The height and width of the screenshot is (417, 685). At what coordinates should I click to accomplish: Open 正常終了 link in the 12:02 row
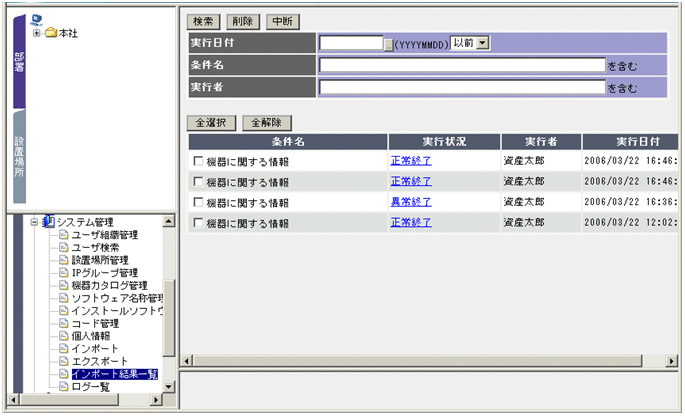tap(411, 222)
